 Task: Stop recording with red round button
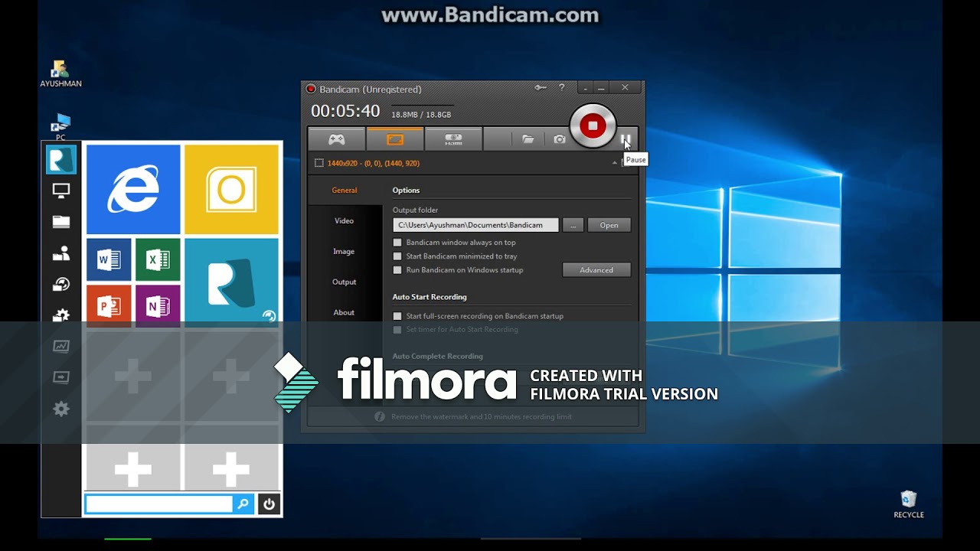coord(593,126)
